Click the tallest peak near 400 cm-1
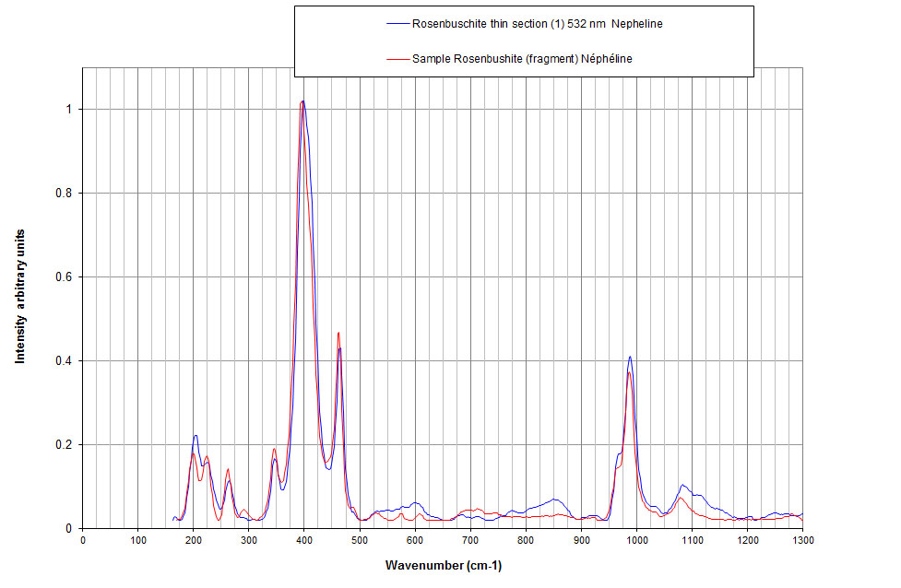Screen dimensions: 901x588 pyautogui.click(x=302, y=102)
